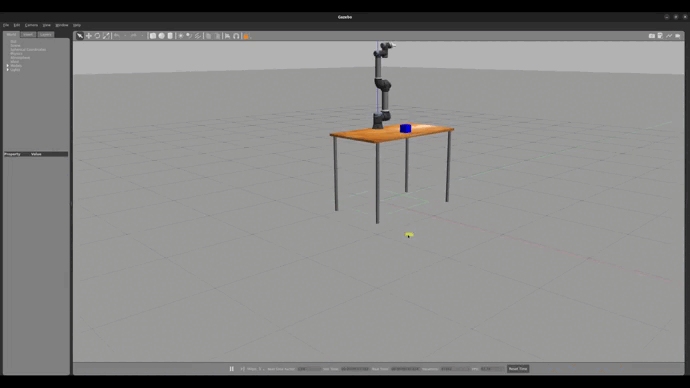Toggle video recording camera icon

(x=678, y=36)
